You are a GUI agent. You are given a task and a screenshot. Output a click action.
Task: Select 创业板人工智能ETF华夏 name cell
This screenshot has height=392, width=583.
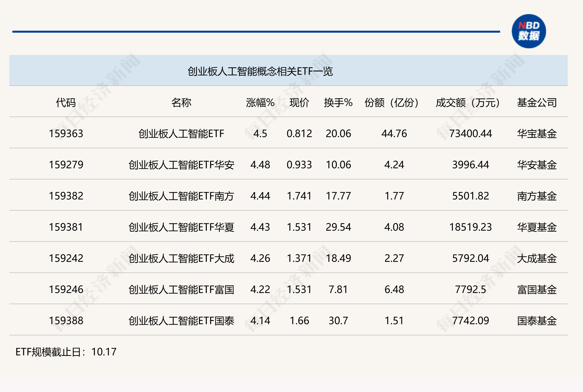(x=181, y=227)
